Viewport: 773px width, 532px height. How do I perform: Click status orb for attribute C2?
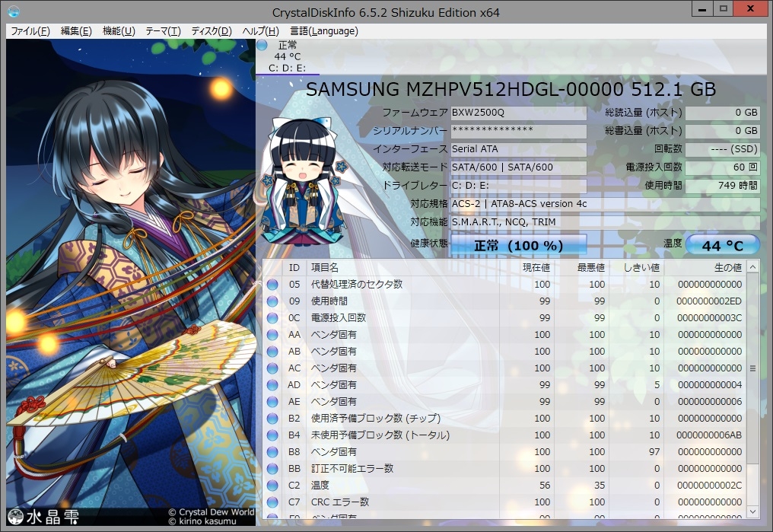(x=272, y=486)
